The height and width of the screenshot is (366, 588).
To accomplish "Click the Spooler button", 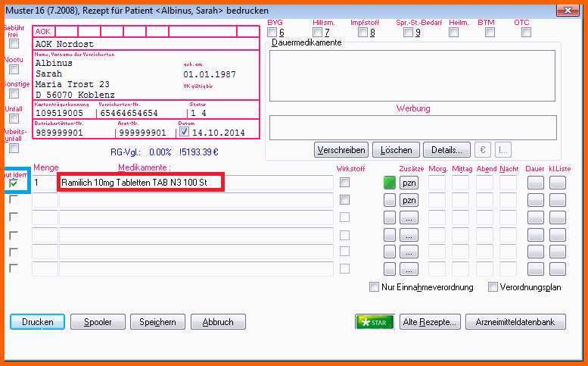I will click(98, 322).
